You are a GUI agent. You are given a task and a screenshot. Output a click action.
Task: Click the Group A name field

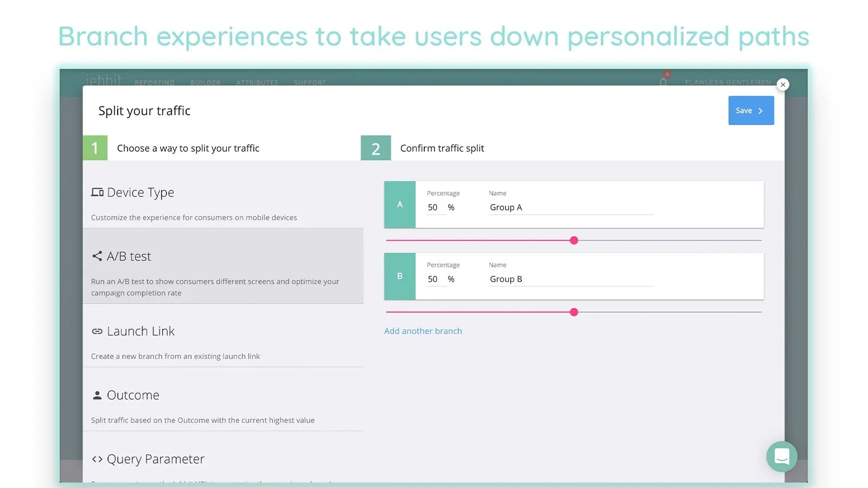(571, 208)
